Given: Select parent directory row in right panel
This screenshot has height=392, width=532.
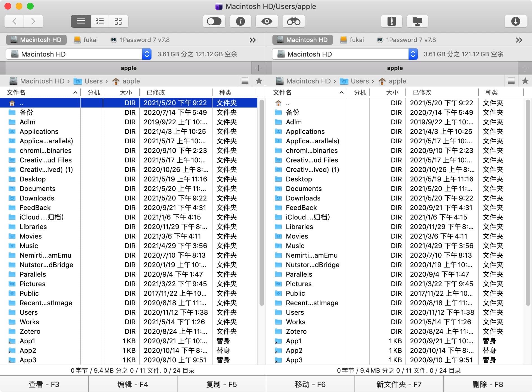Looking at the screenshot, I should pyautogui.click(x=395, y=103).
